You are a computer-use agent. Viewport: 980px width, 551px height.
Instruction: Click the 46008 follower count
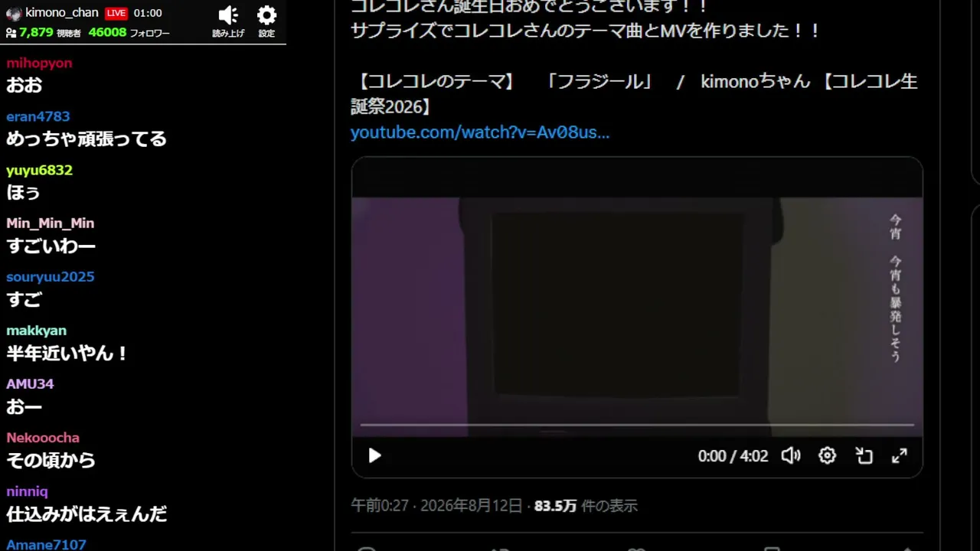tap(107, 33)
